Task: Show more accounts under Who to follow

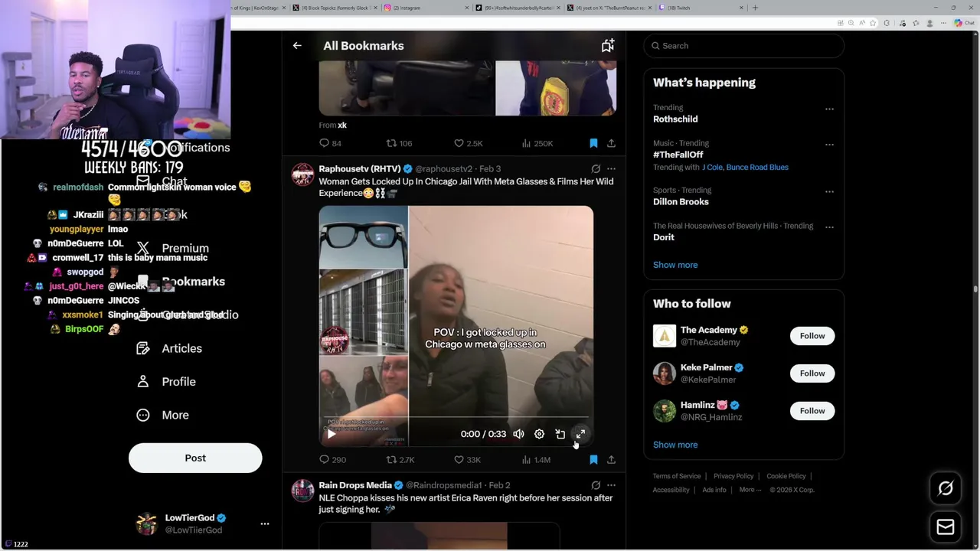Action: (675, 445)
